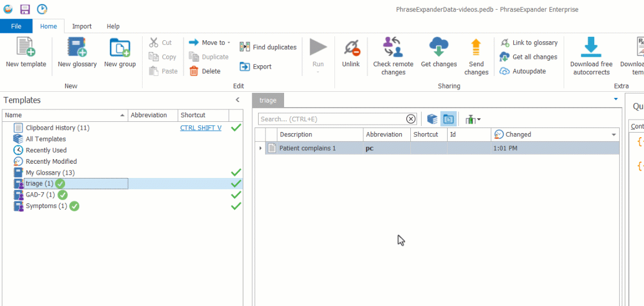Create a New template
The height and width of the screenshot is (306, 644).
26,52
